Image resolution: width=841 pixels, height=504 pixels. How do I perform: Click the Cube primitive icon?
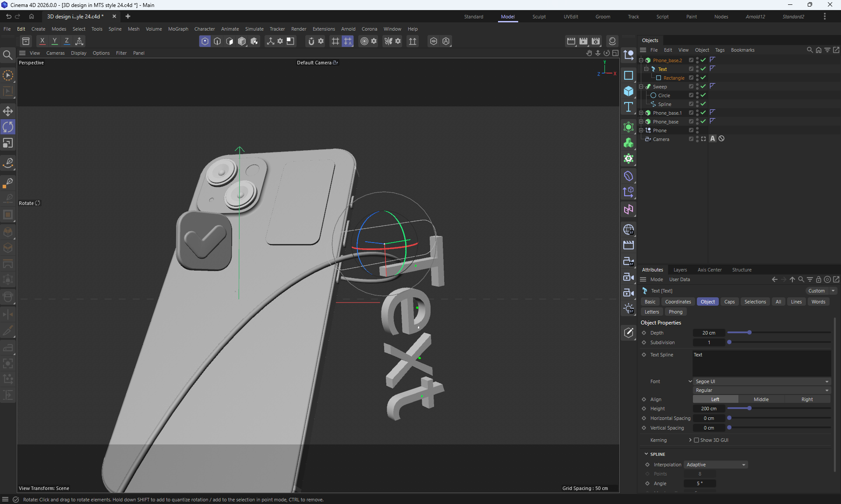629,91
